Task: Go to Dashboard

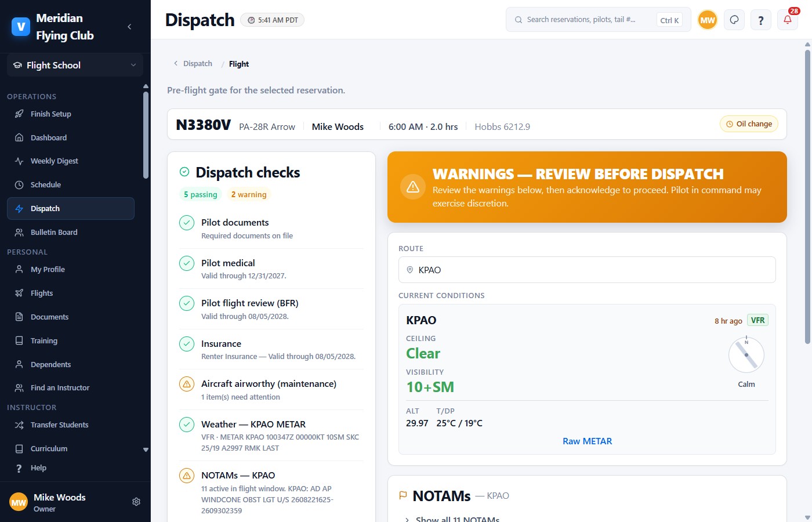Action: click(71, 138)
